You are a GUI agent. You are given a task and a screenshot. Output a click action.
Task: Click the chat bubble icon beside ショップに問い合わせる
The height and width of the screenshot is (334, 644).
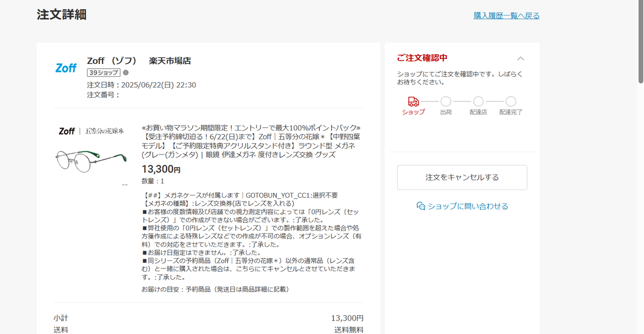421,206
